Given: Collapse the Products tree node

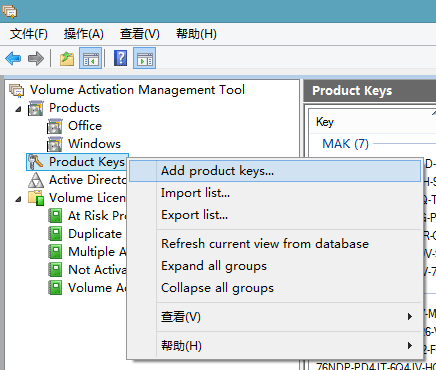Looking at the screenshot, I should pos(19,109).
